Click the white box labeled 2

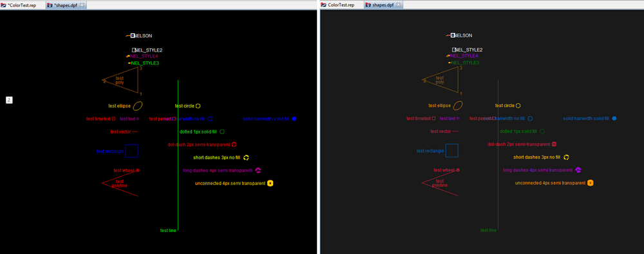pyautogui.click(x=9, y=99)
